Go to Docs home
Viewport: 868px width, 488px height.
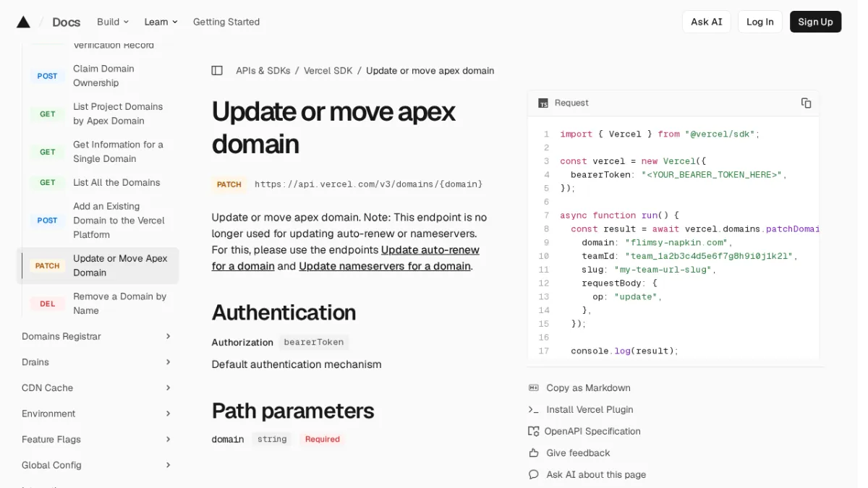click(67, 22)
